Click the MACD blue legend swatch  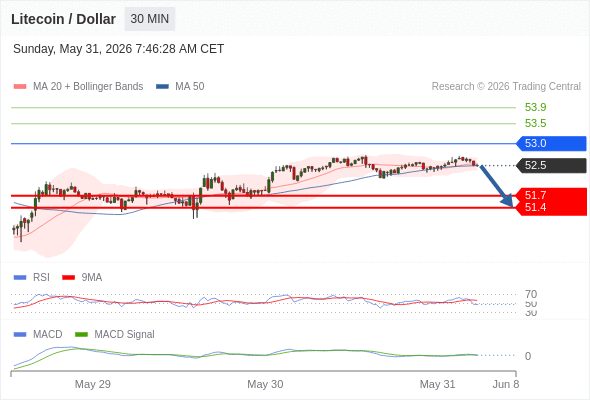pos(20,335)
